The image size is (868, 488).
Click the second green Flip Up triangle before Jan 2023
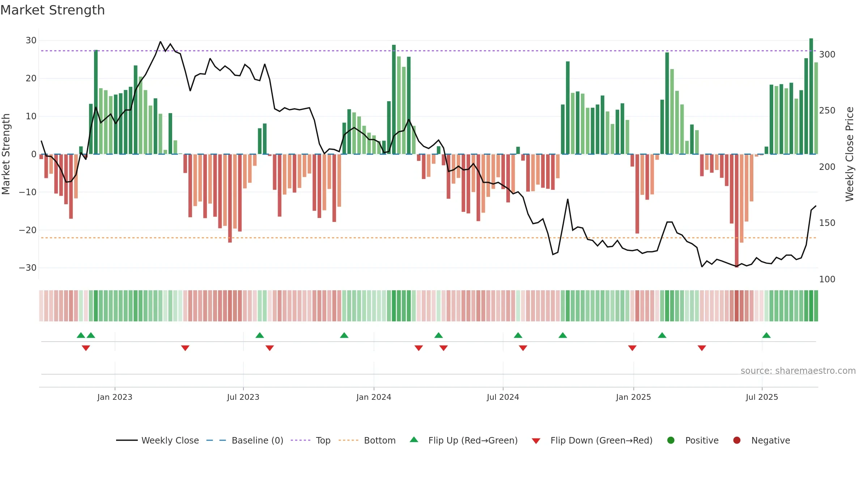coord(91,335)
